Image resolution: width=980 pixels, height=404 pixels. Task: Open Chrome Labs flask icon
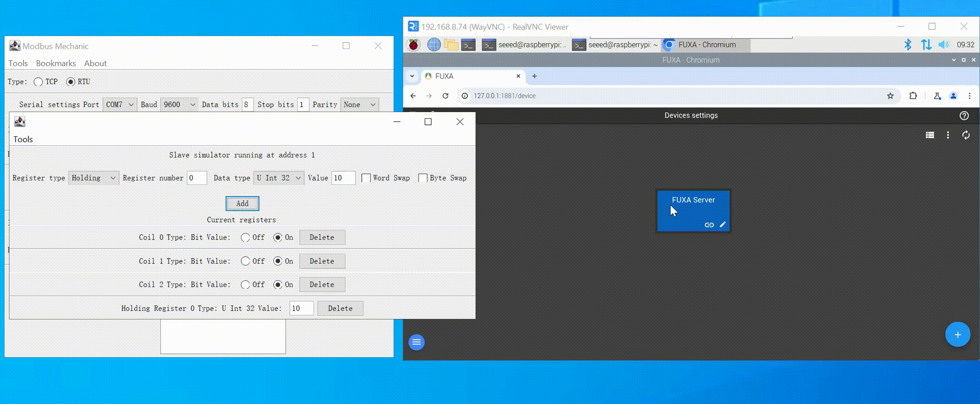click(937, 96)
